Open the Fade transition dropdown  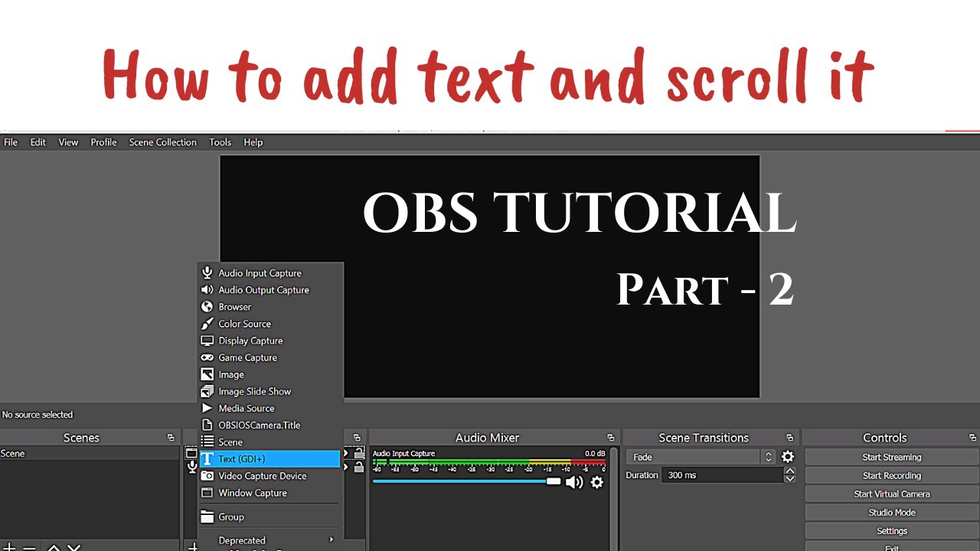click(x=701, y=457)
